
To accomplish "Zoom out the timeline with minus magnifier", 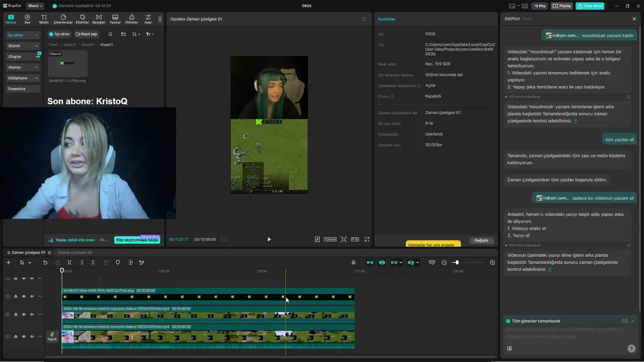I will (444, 262).
